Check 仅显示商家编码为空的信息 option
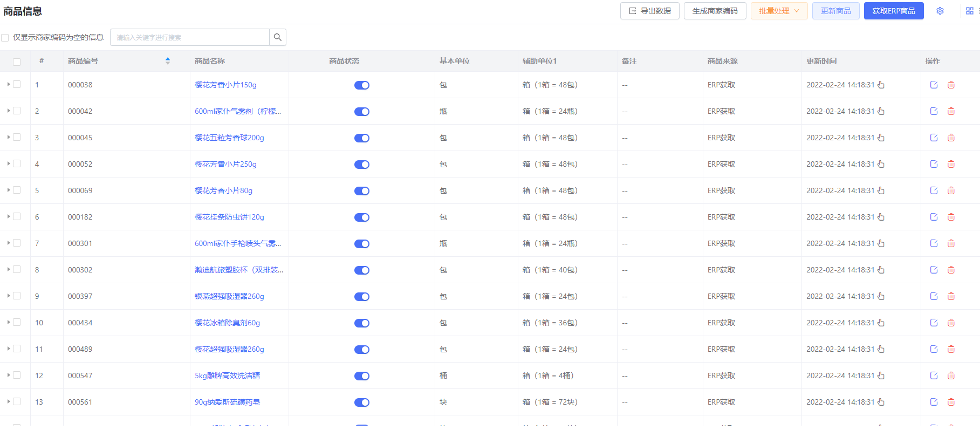 pyautogui.click(x=5, y=37)
